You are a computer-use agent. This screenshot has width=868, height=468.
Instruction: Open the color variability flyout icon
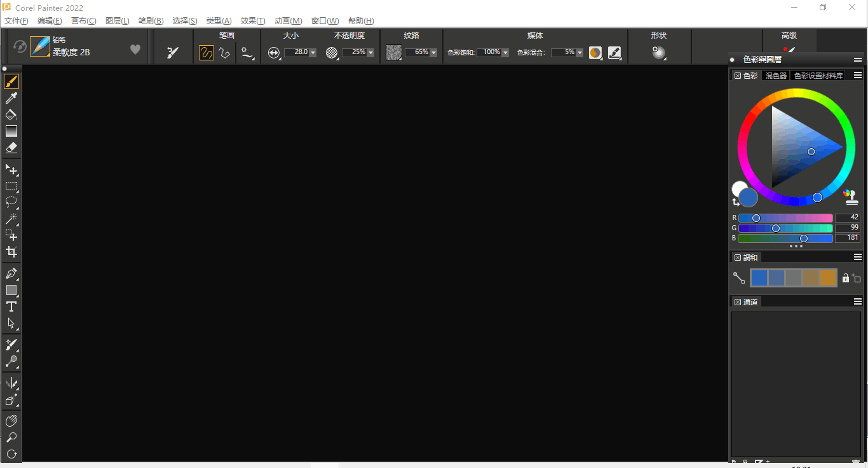[595, 53]
